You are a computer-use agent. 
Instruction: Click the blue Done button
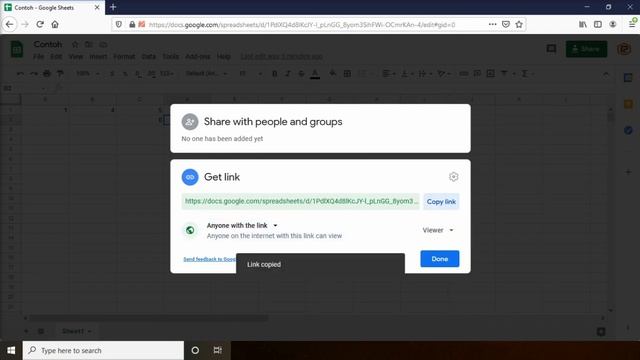(440, 259)
